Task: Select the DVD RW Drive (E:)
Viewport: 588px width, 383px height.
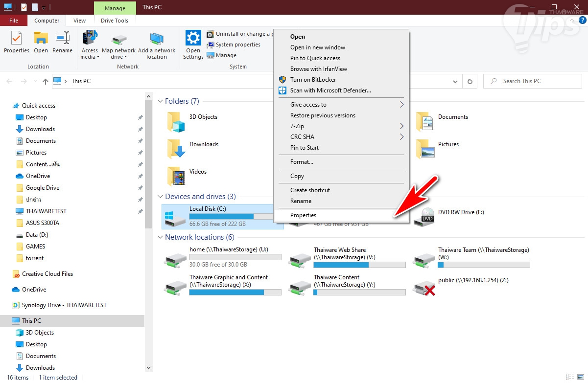Action: click(x=449, y=217)
